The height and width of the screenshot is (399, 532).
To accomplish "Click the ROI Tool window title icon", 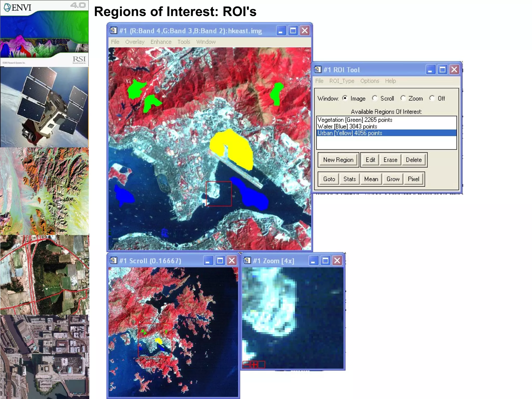I will [317, 70].
